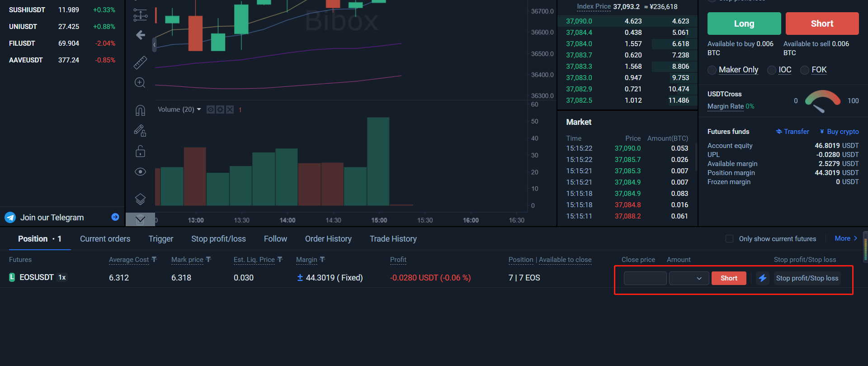Click the zoom-in magnifier tool
868x366 pixels.
pyautogui.click(x=140, y=82)
